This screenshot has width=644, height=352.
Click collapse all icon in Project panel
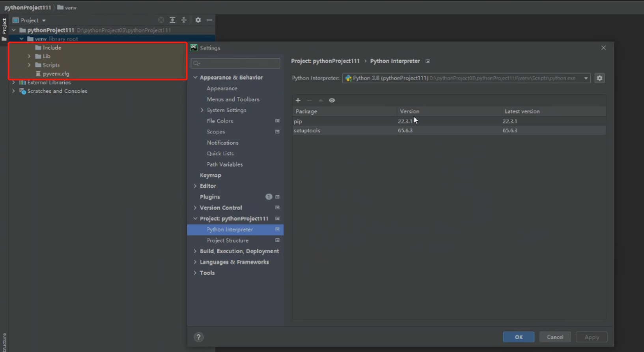click(184, 20)
